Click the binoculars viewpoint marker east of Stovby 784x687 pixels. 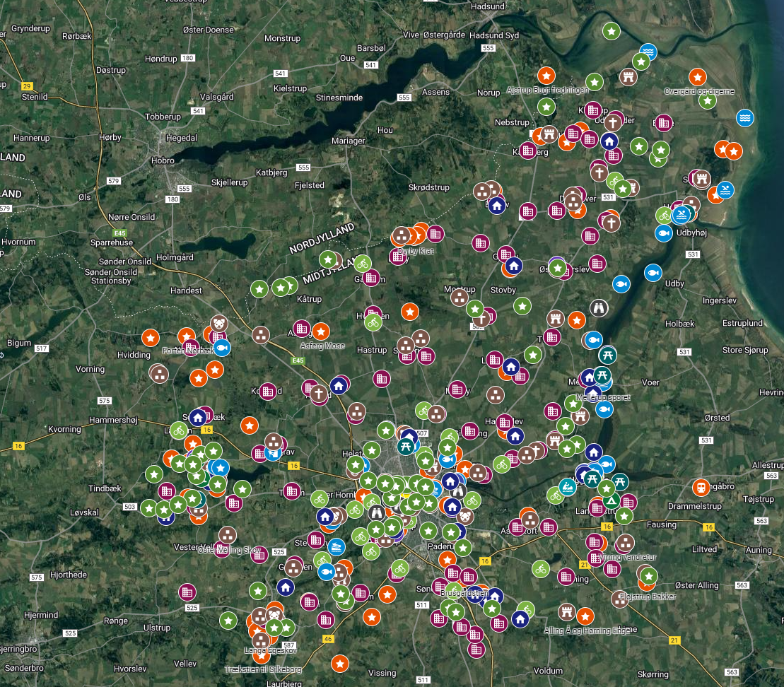598,308
